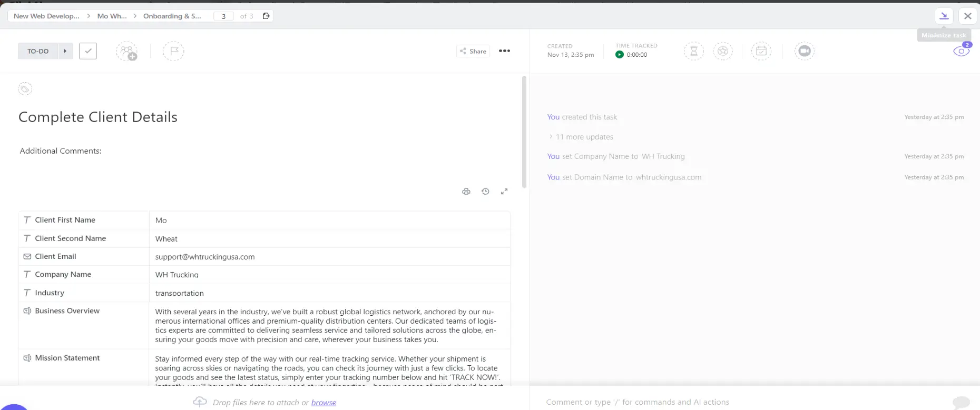Open the browse files link
Viewport: 980px width, 410px height.
[324, 403]
